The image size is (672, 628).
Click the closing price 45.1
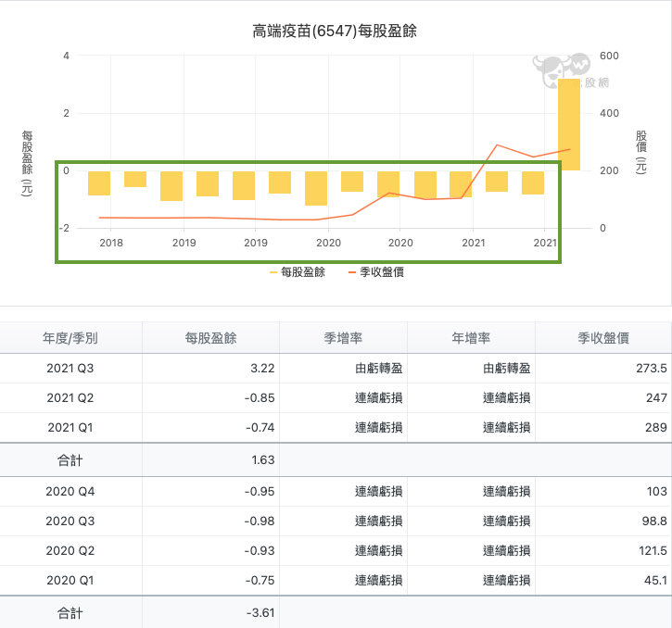tap(655, 580)
